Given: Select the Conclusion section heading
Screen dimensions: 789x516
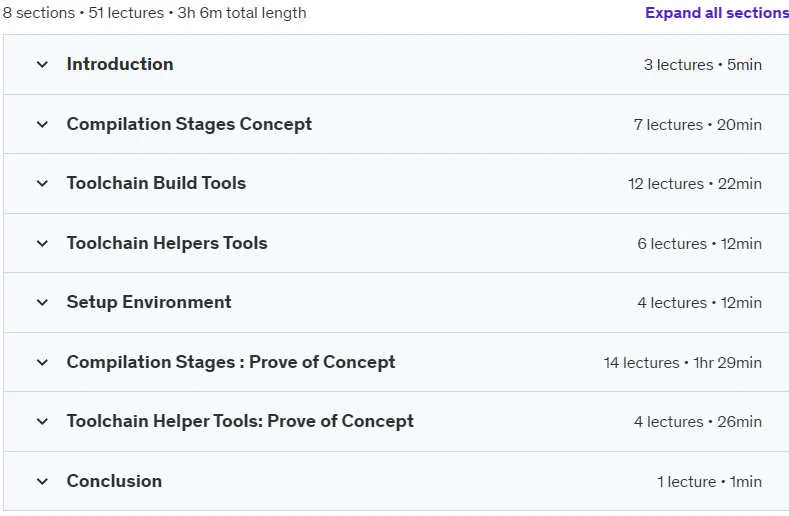Looking at the screenshot, I should (114, 481).
